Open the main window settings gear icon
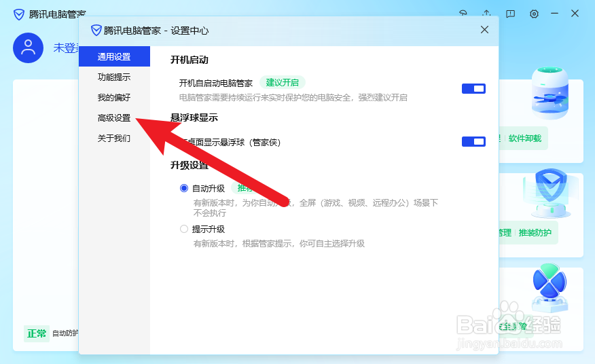The image size is (595, 364). 534,14
